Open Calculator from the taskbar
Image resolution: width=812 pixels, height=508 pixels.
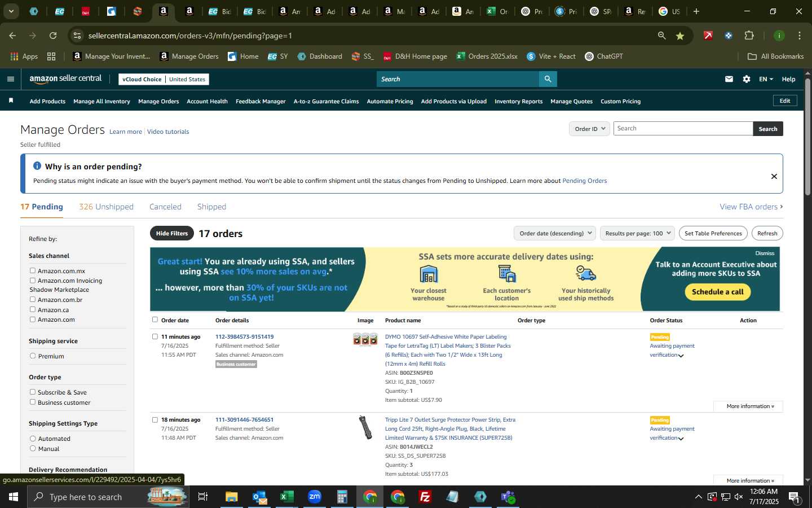342,497
